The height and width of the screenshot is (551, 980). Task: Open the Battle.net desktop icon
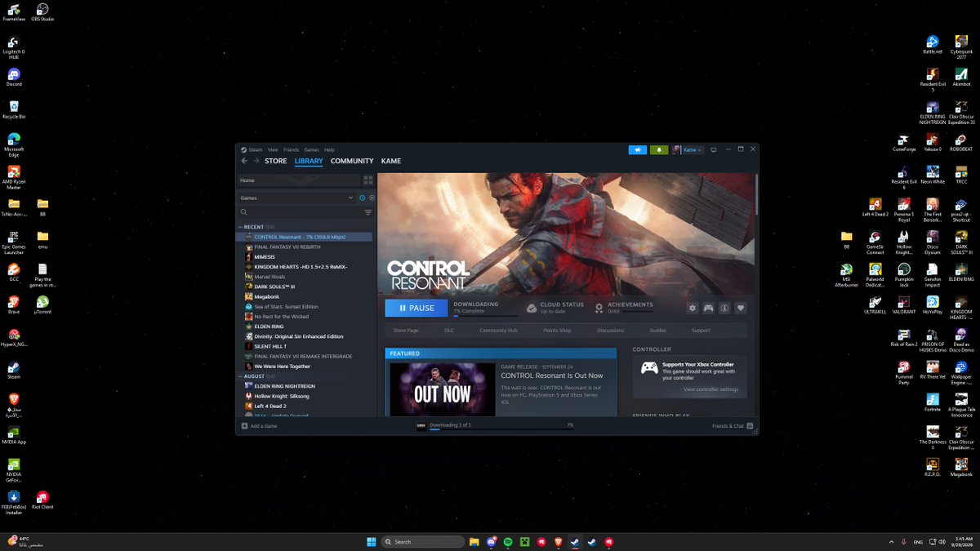pyautogui.click(x=933, y=45)
